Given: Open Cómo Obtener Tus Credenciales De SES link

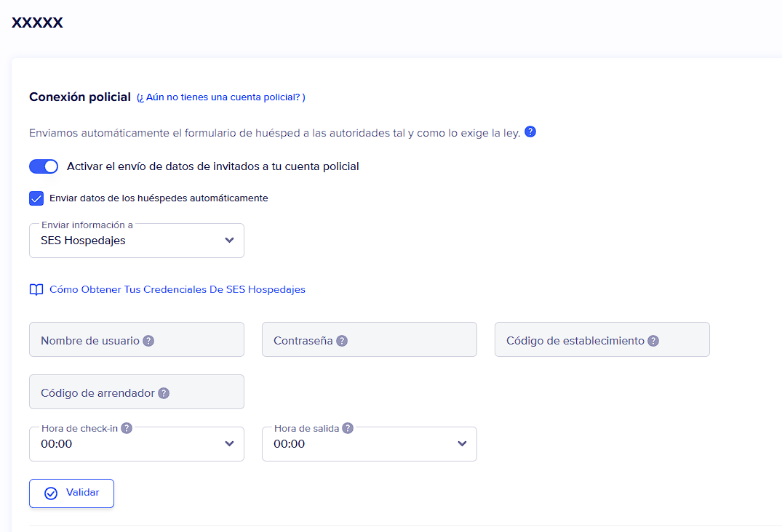Looking at the screenshot, I should (x=177, y=289).
